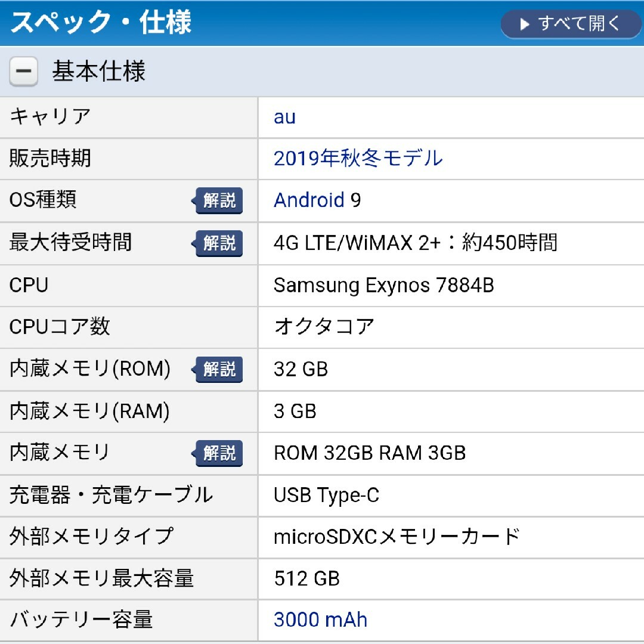The width and height of the screenshot is (644, 644).
Task: Select the 3 GB RAM value
Action: pyautogui.click(x=295, y=411)
